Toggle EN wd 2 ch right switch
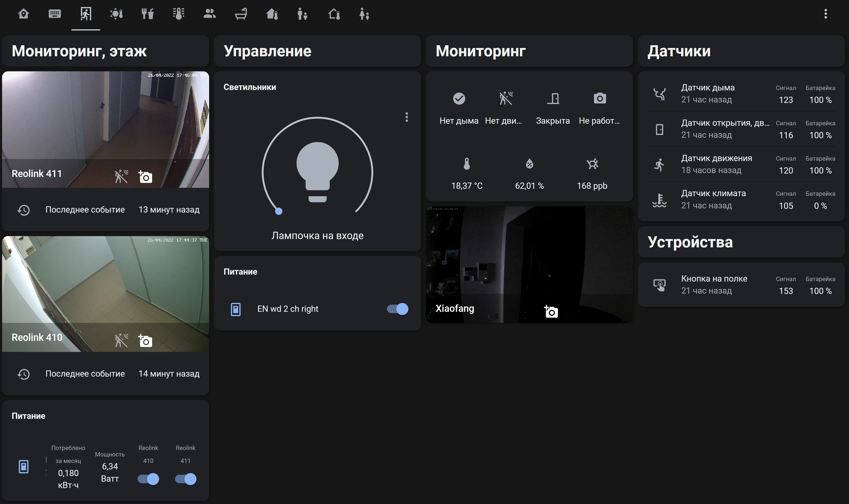This screenshot has width=849, height=504. click(397, 309)
